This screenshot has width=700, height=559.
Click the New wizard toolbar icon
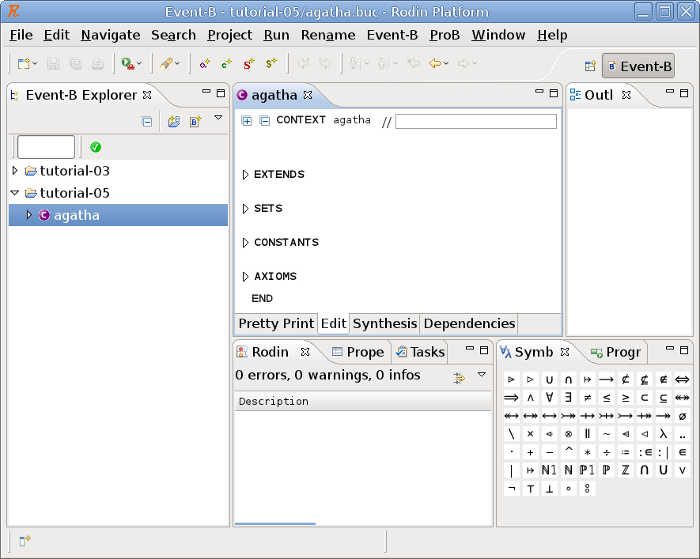tap(23, 64)
